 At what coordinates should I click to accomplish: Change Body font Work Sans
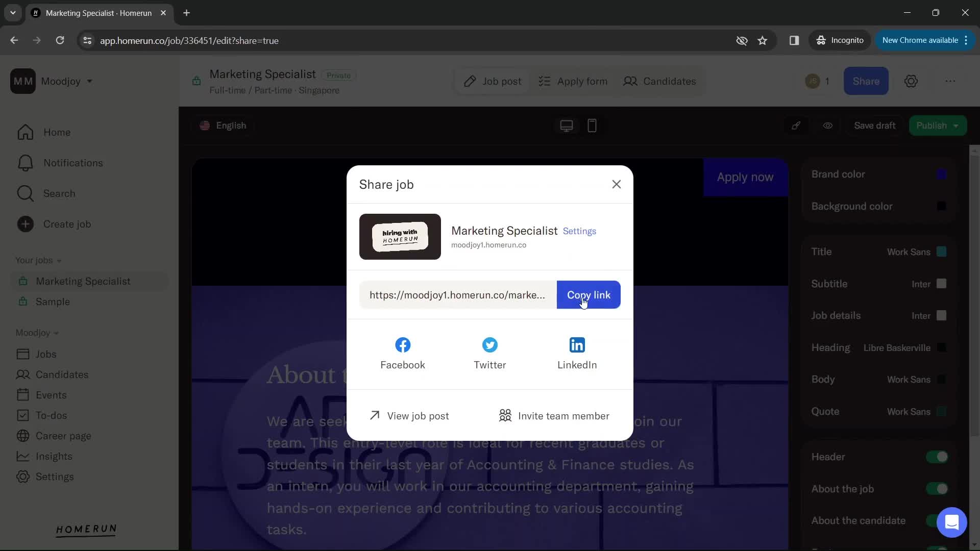(x=909, y=380)
